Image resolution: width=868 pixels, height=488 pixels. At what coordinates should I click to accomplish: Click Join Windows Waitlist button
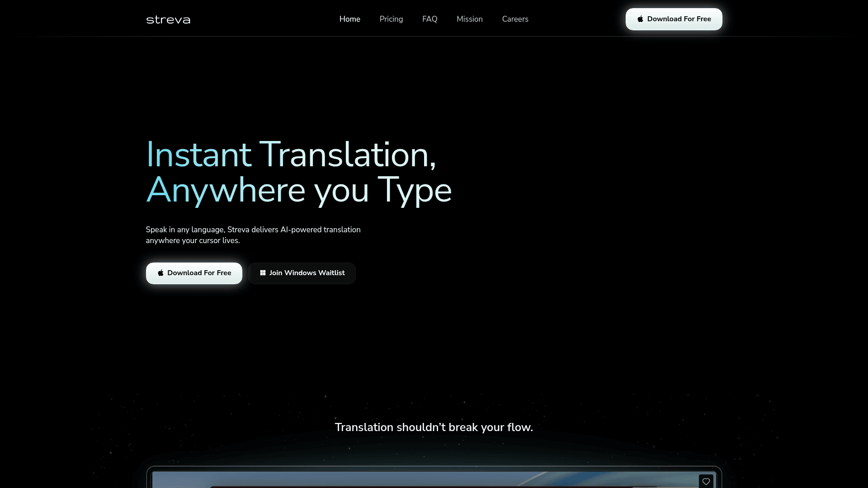click(x=302, y=273)
